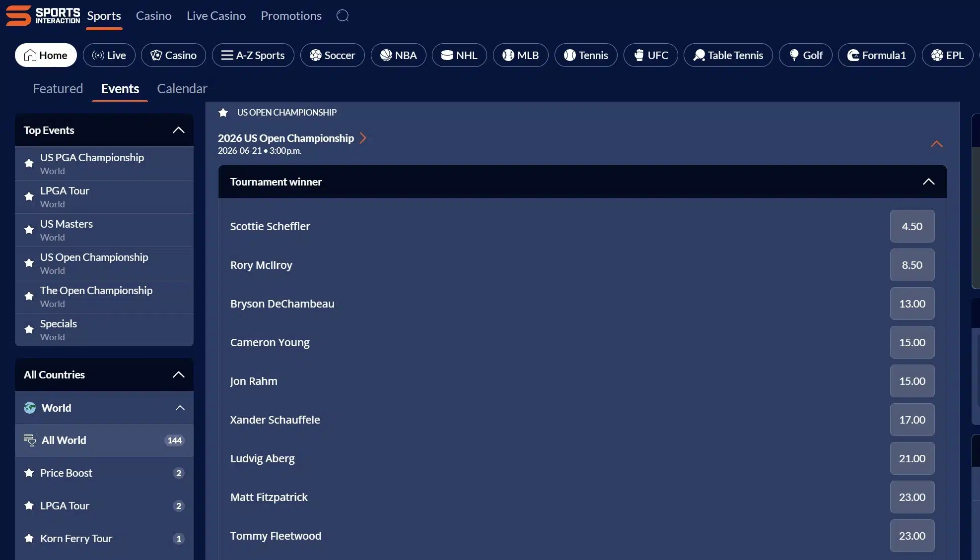980x560 pixels.
Task: Toggle star next to Specials
Action: 29,329
